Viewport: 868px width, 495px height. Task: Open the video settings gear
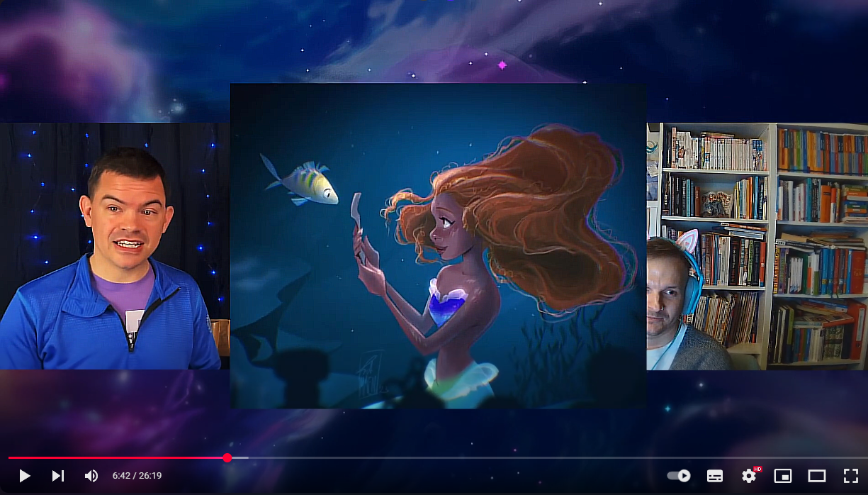pos(749,476)
